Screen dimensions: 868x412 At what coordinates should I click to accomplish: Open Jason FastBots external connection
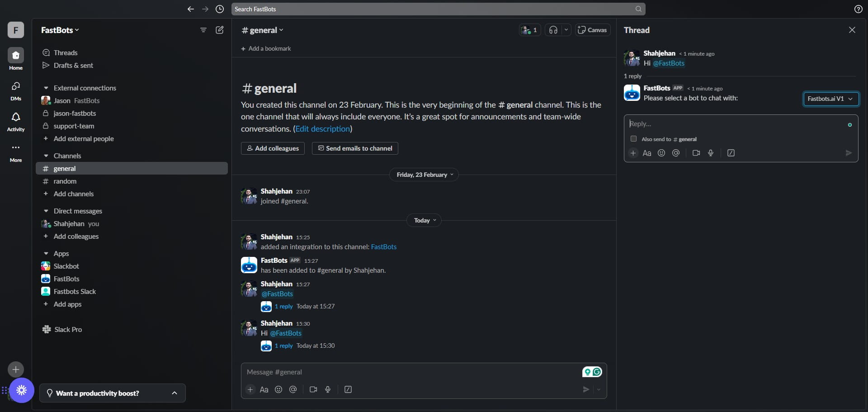click(x=132, y=101)
